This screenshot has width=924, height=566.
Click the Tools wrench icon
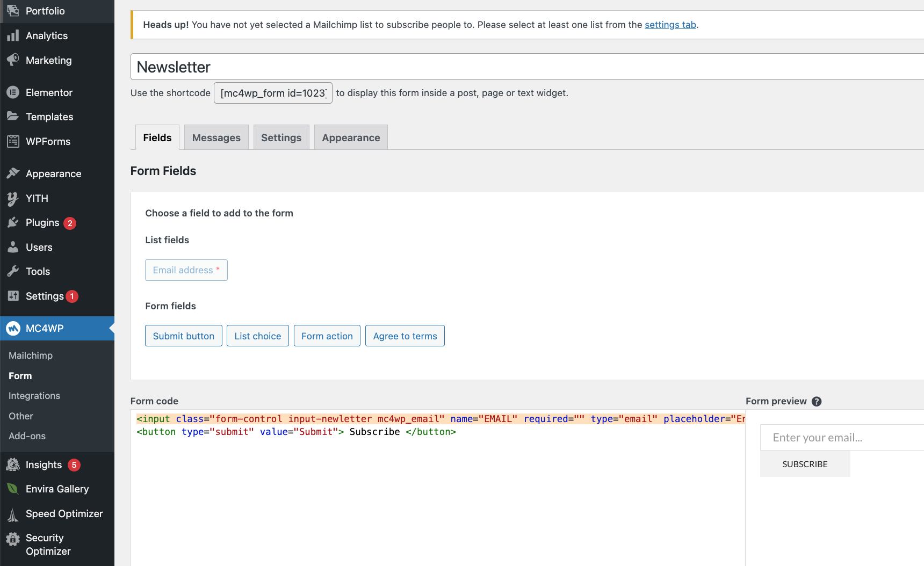coord(13,271)
